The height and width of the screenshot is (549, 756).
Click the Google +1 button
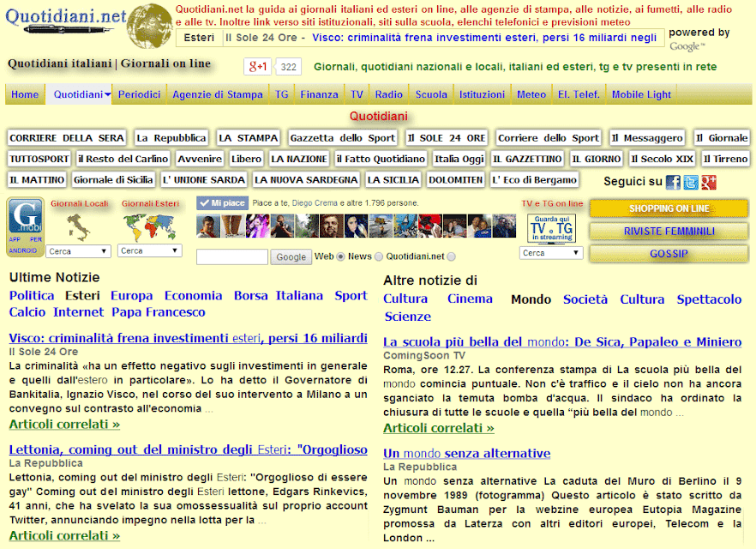[x=257, y=67]
